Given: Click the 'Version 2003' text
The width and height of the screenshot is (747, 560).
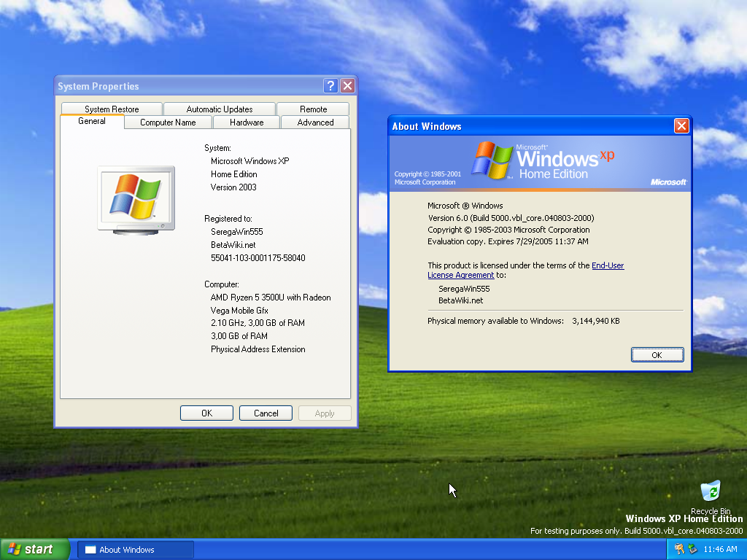Looking at the screenshot, I should click(x=233, y=187).
